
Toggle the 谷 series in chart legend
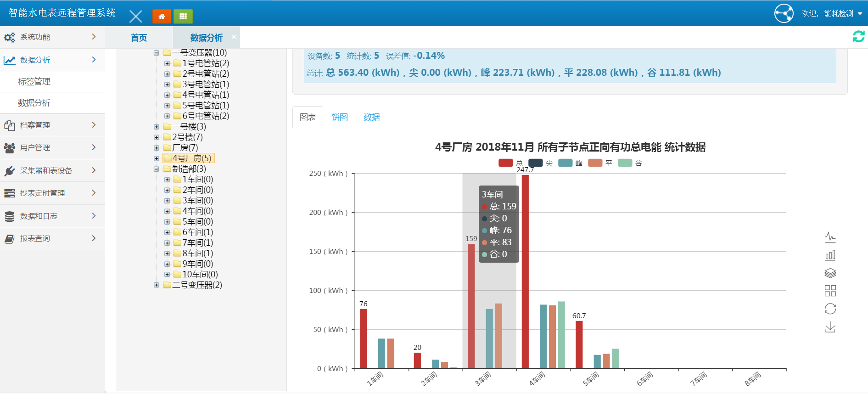click(630, 163)
